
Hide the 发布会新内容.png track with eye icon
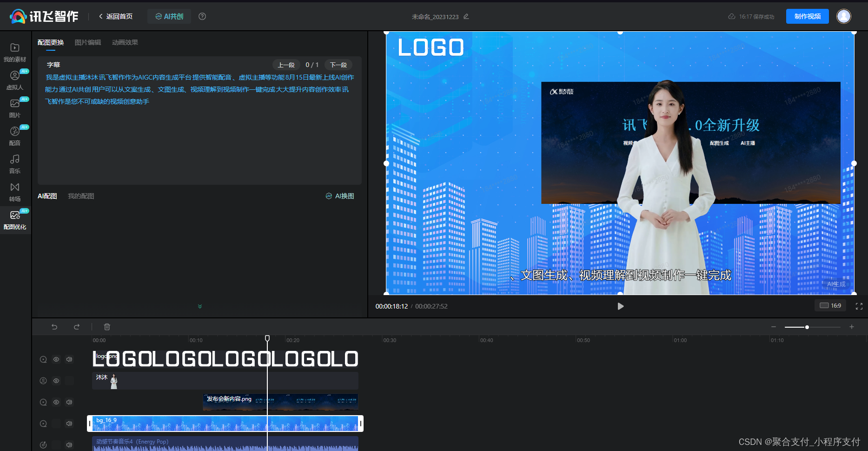(56, 402)
